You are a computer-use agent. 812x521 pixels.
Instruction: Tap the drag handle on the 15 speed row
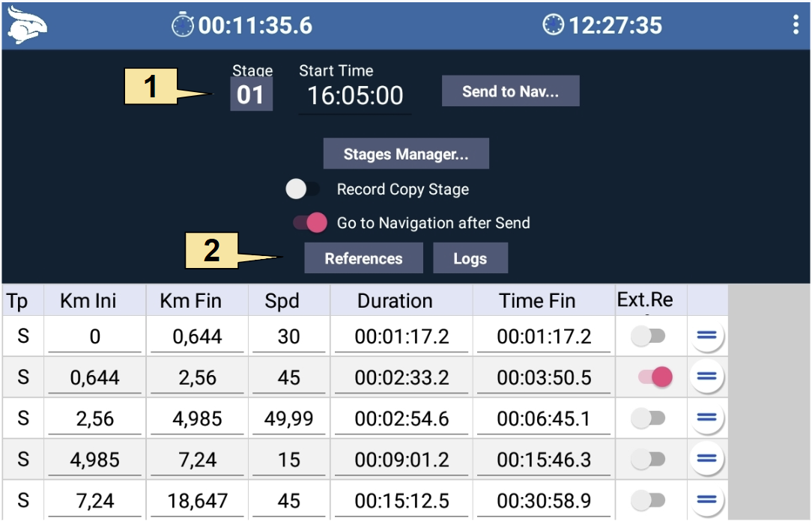706,459
